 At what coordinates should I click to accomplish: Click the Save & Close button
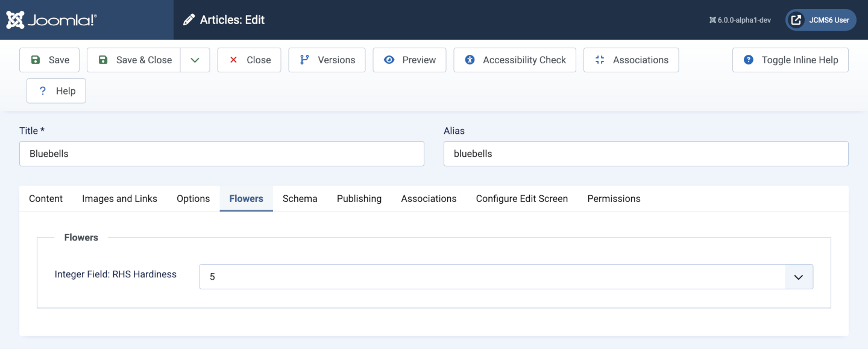(x=134, y=60)
